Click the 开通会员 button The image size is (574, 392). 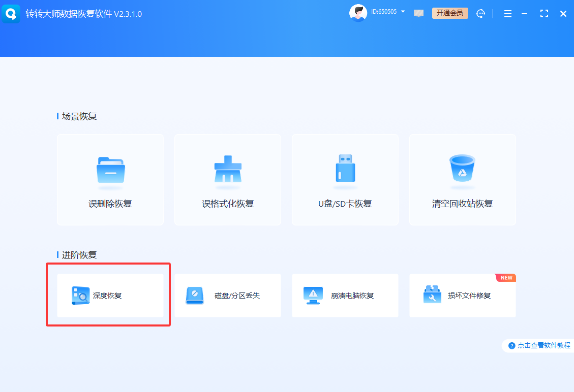pyautogui.click(x=450, y=13)
